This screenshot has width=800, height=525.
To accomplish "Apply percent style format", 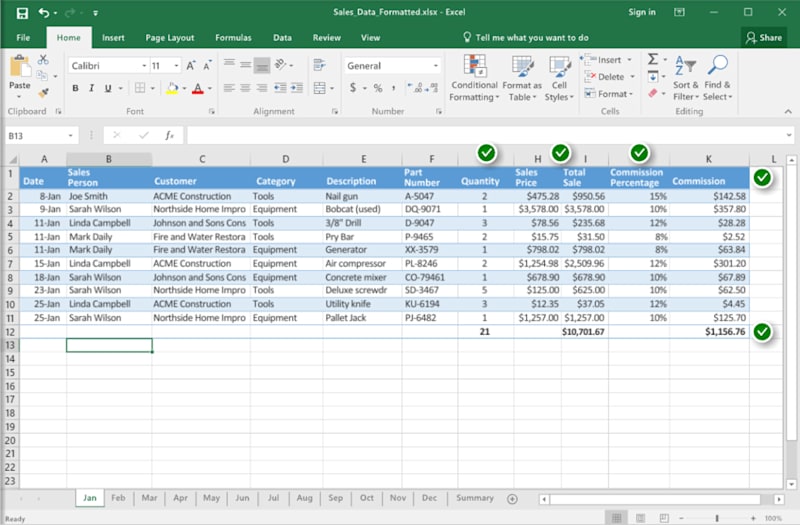I will point(378,88).
